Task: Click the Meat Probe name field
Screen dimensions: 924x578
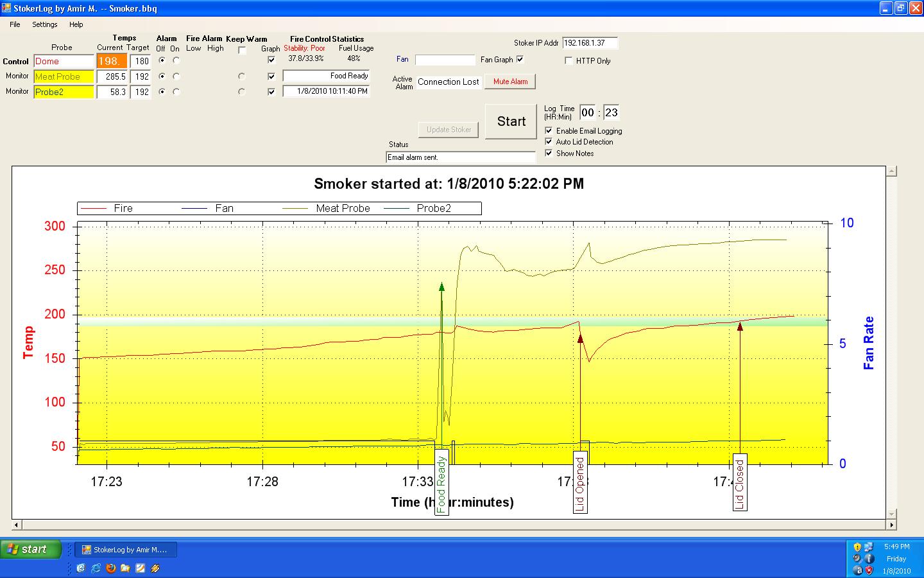Action: [64, 76]
